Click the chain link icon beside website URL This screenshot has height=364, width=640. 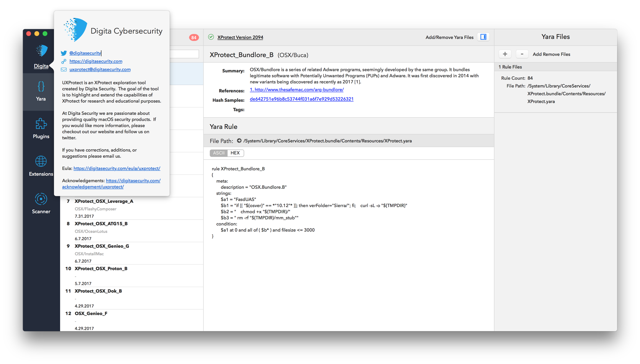point(64,61)
